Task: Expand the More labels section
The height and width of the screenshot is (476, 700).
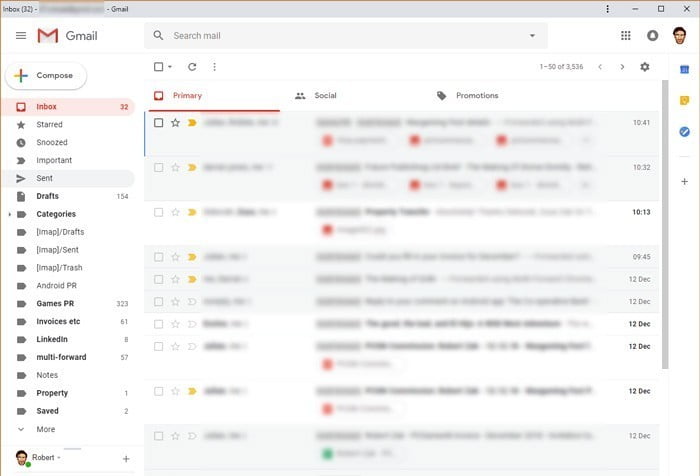Action: pos(45,429)
